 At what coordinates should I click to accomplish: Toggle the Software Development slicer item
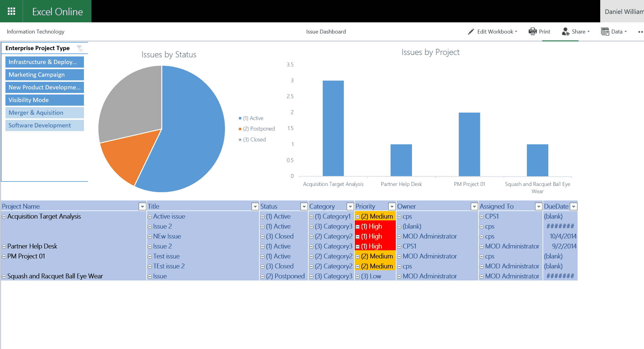pos(45,125)
